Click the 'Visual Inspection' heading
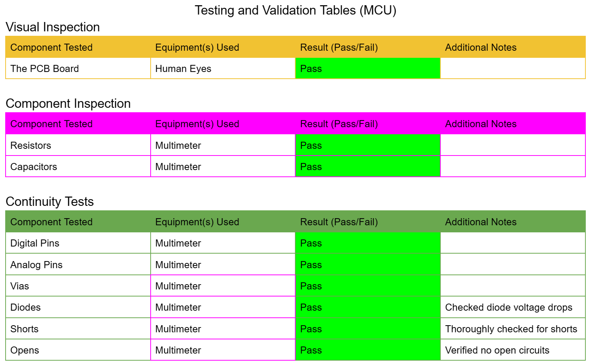Image resolution: width=591 pixels, height=364 pixels. tap(53, 27)
